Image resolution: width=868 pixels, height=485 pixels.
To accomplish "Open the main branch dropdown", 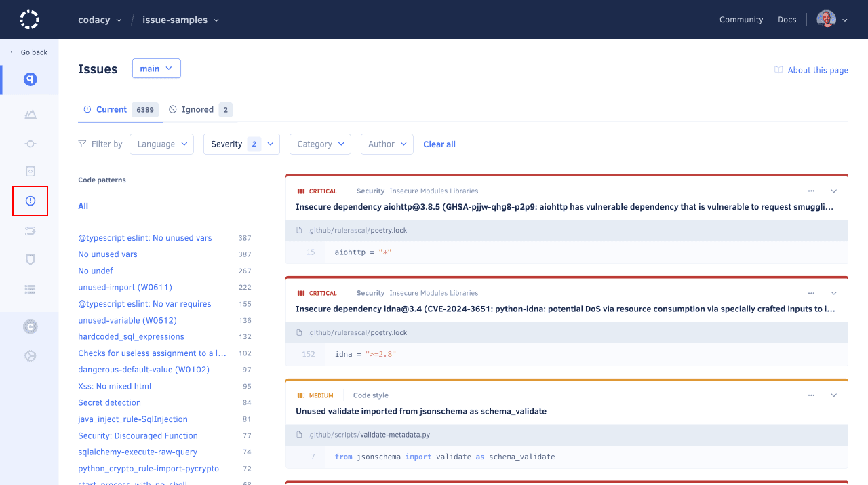I will pos(156,69).
